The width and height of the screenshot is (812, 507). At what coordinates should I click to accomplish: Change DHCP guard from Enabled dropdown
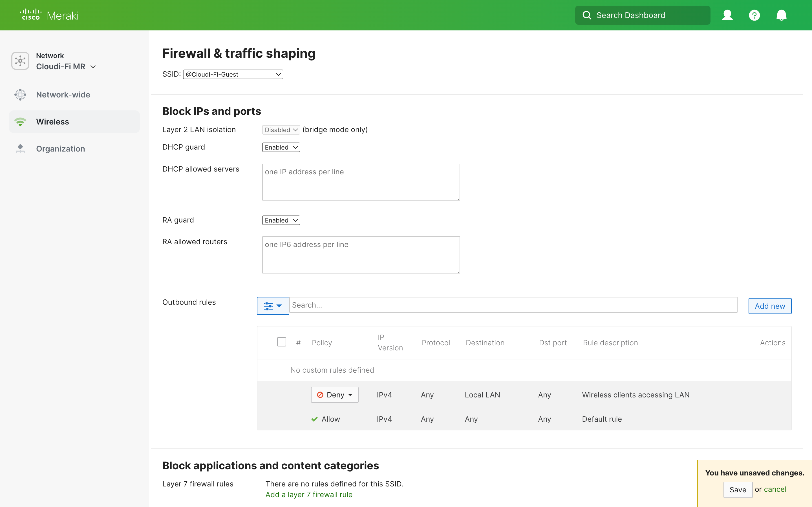pyautogui.click(x=281, y=147)
